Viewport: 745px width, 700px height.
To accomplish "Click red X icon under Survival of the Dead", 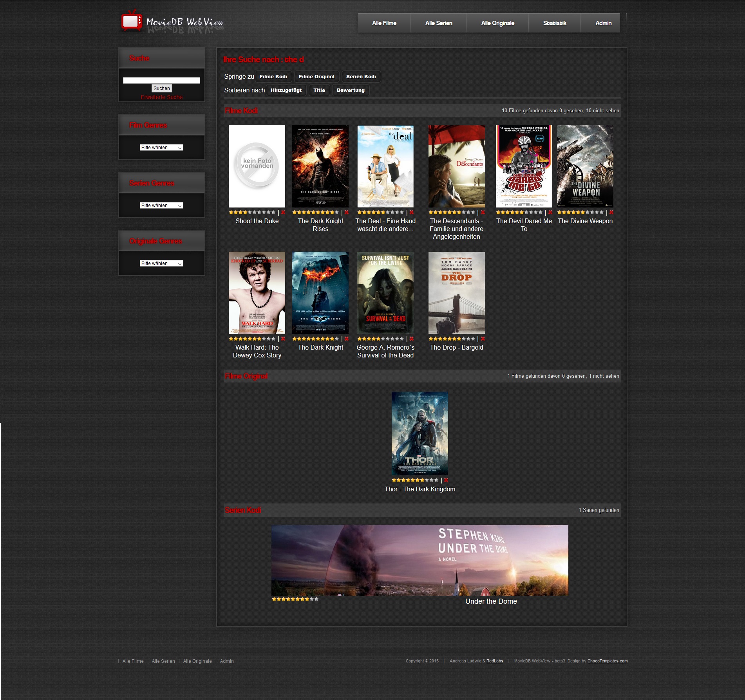I will tap(412, 339).
